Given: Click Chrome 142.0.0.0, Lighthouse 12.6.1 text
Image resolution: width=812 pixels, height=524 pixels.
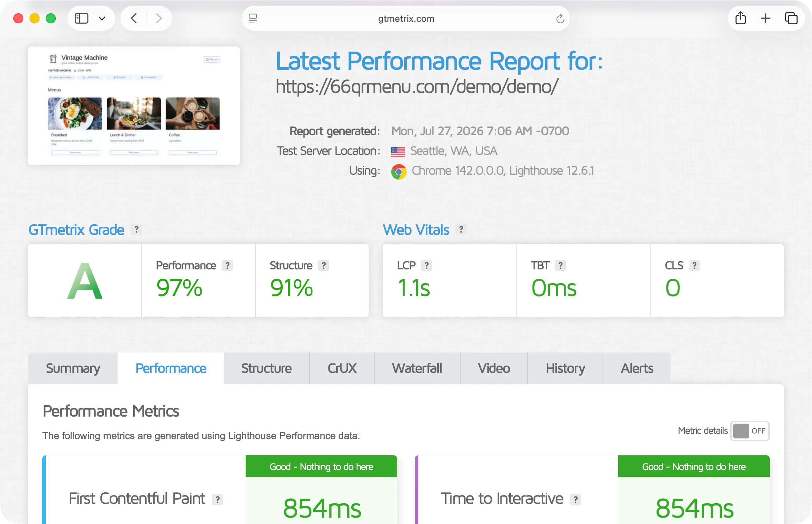Looking at the screenshot, I should tap(503, 171).
